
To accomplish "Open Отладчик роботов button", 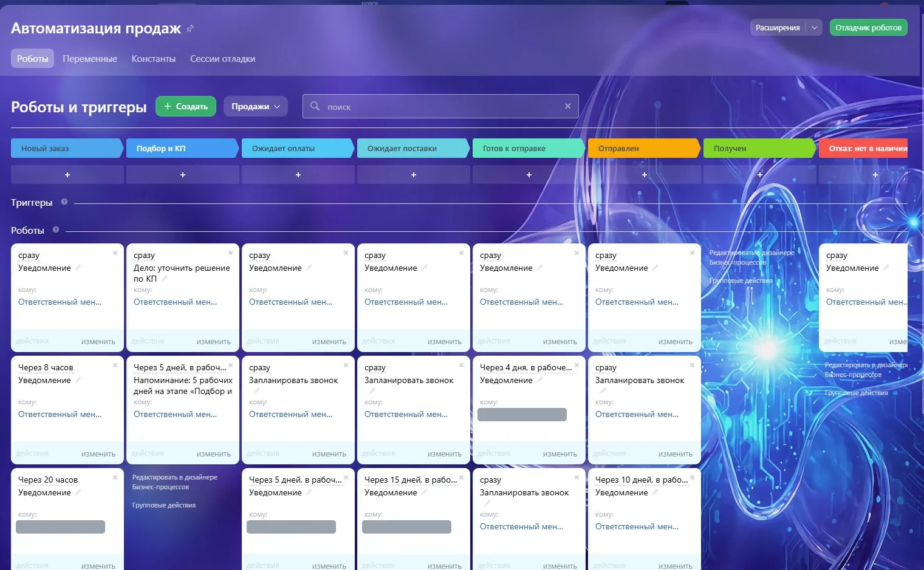I will pos(868,28).
